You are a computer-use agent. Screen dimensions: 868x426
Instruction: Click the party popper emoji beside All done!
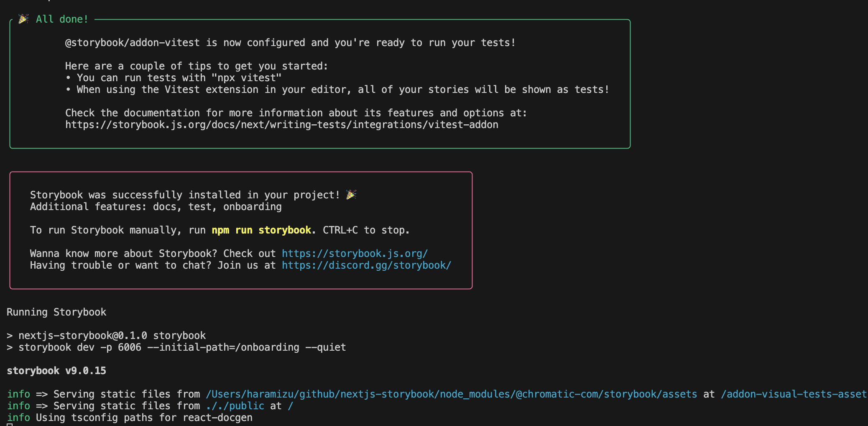coord(23,19)
